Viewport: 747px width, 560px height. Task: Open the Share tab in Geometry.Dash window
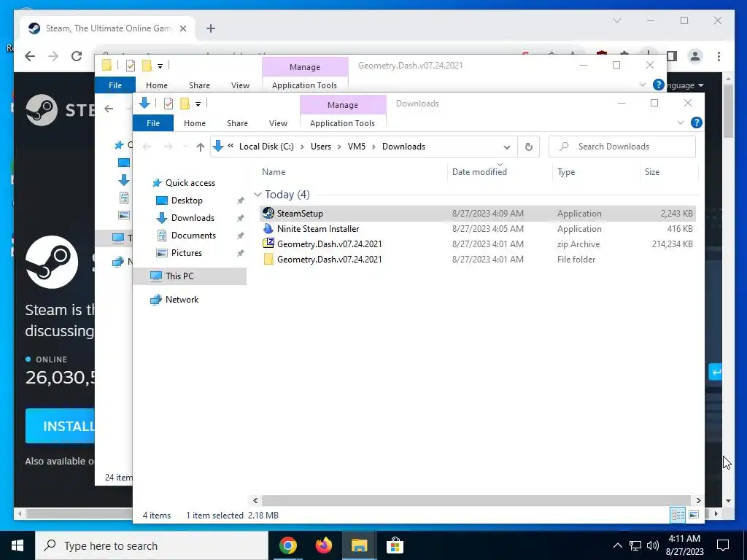point(199,85)
